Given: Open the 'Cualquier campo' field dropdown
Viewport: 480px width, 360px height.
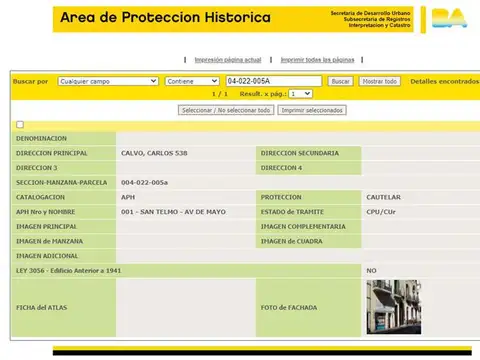Looking at the screenshot, I should pyautogui.click(x=108, y=81).
